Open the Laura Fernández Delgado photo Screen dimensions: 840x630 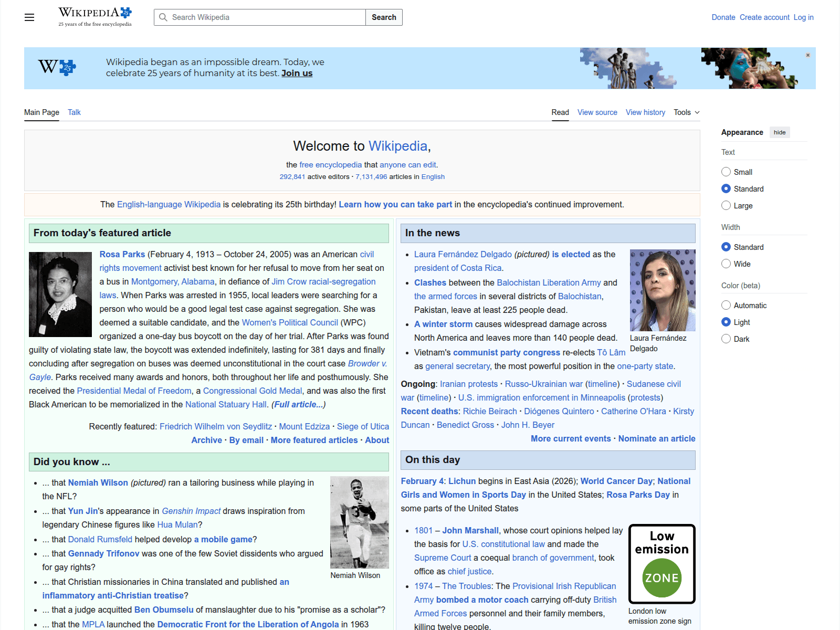coord(663,290)
